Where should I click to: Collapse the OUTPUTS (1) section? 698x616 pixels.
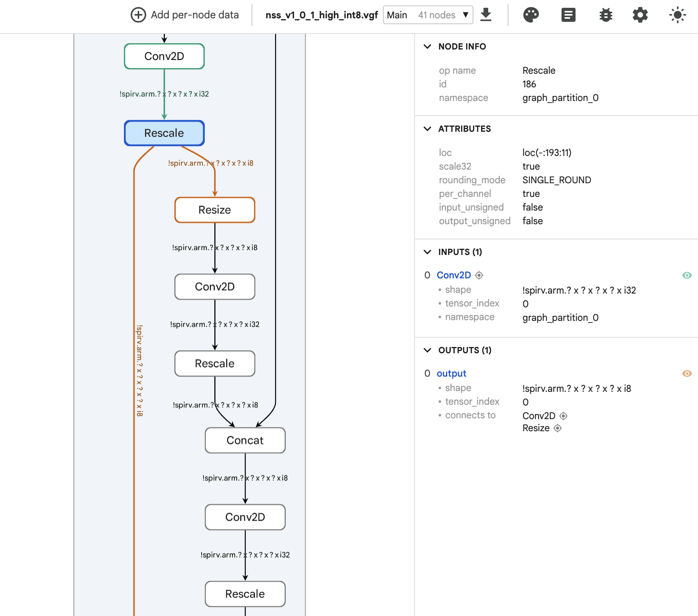click(x=427, y=350)
